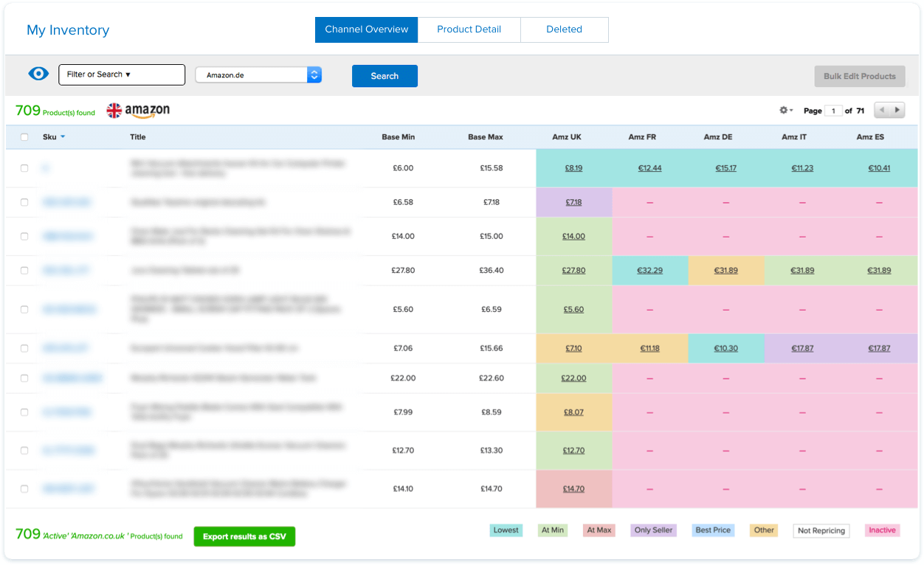Image resolution: width=924 pixels, height=565 pixels.
Task: Click the Other legend swatch
Action: click(x=764, y=530)
